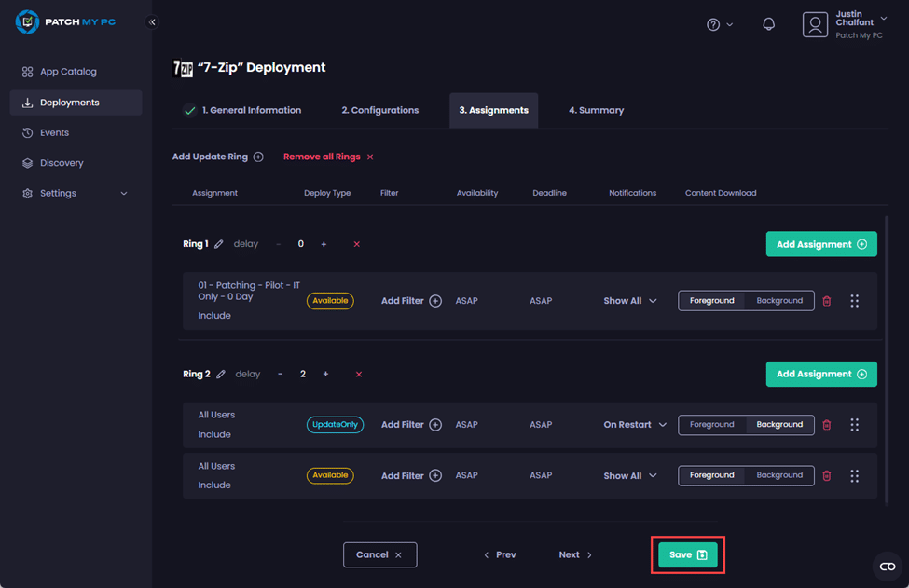Image resolution: width=909 pixels, height=588 pixels.
Task: Set last All Users row to Background
Action: (779, 475)
